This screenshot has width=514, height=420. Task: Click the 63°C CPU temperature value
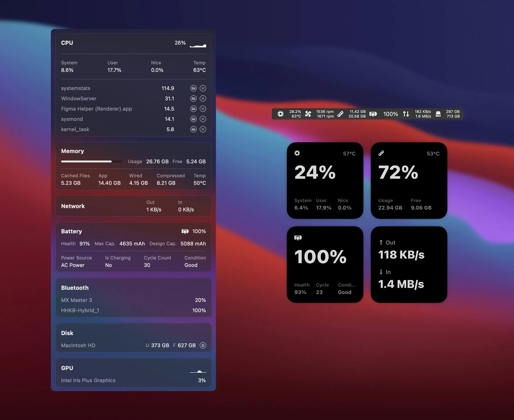(x=199, y=70)
